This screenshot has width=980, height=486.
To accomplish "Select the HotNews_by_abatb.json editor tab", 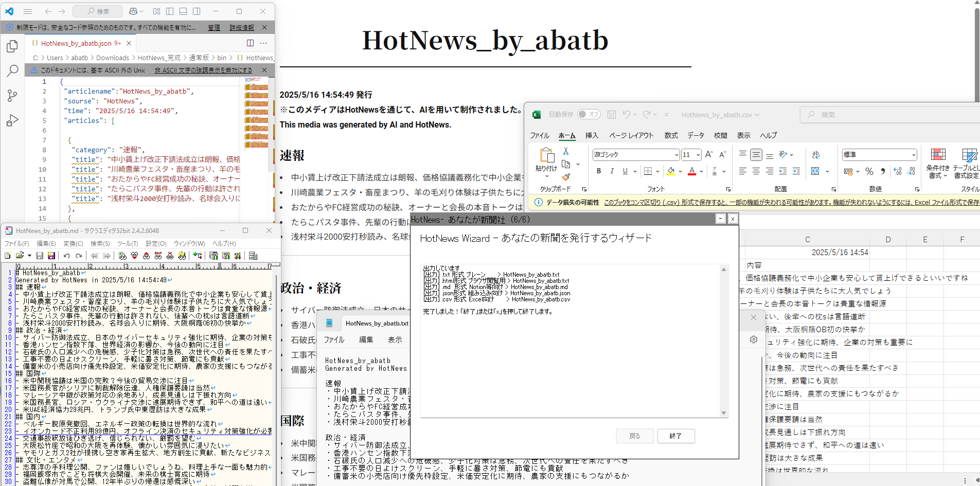I will (80, 43).
